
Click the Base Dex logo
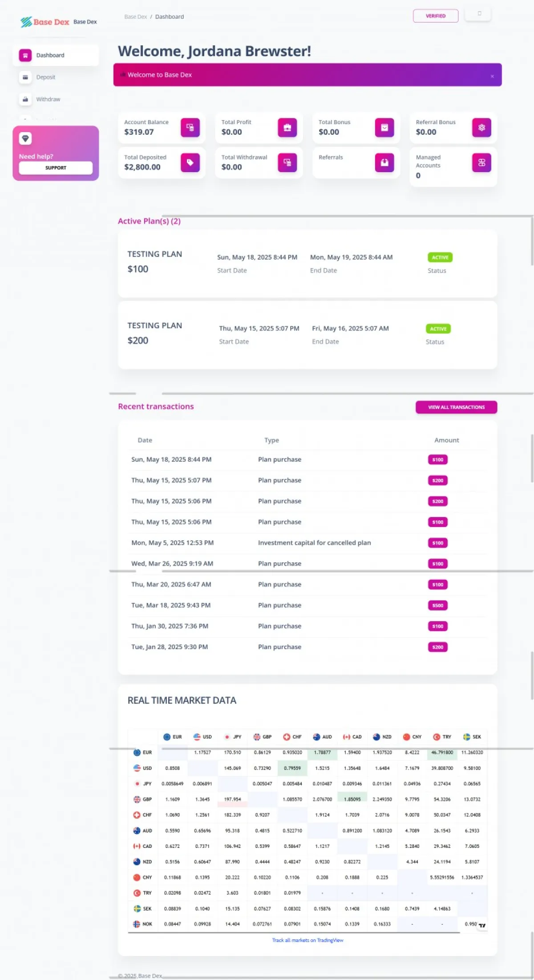tap(45, 22)
